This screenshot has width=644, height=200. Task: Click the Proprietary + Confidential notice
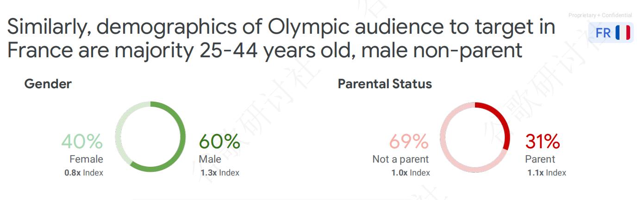[600, 15]
